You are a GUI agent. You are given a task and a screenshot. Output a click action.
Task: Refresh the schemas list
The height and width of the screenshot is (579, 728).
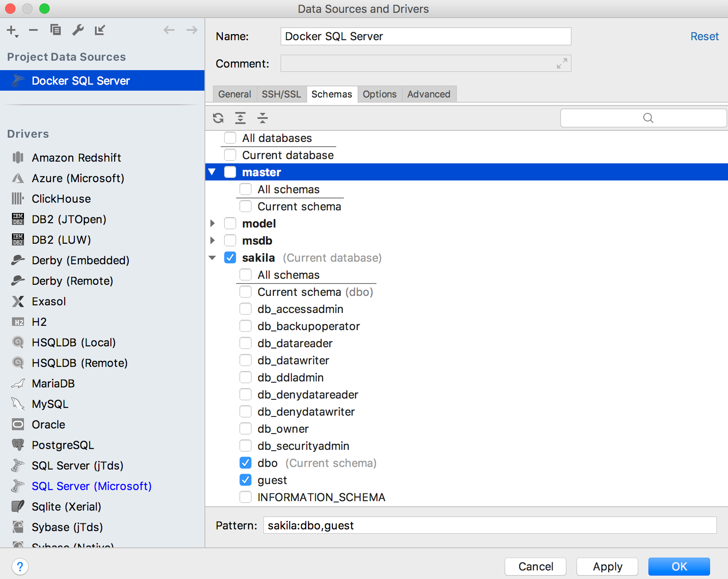pos(218,118)
